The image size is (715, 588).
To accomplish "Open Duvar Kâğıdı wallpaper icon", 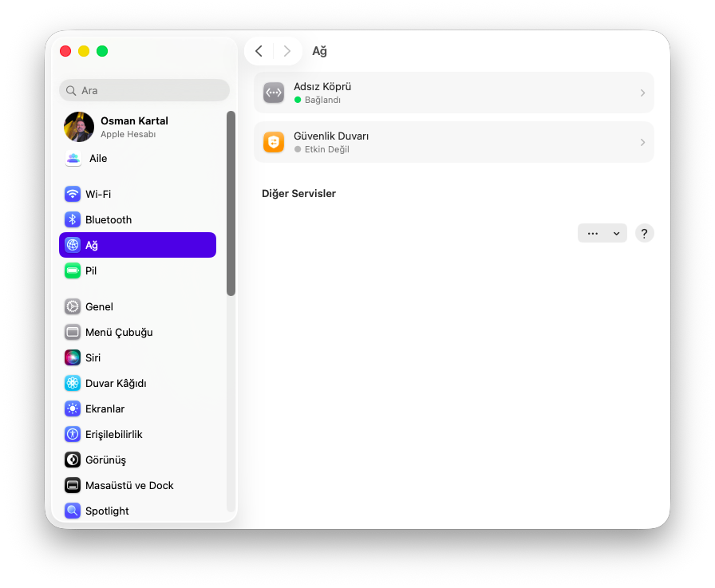I will coord(73,383).
